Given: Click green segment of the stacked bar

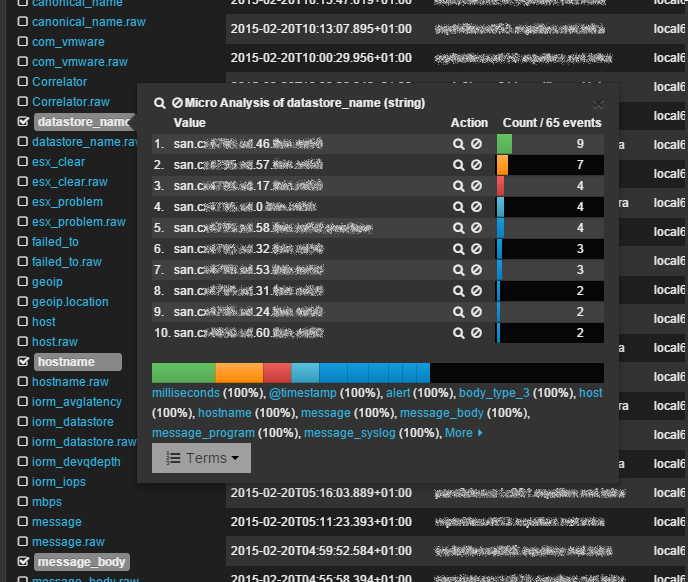Looking at the screenshot, I should click(183, 373).
